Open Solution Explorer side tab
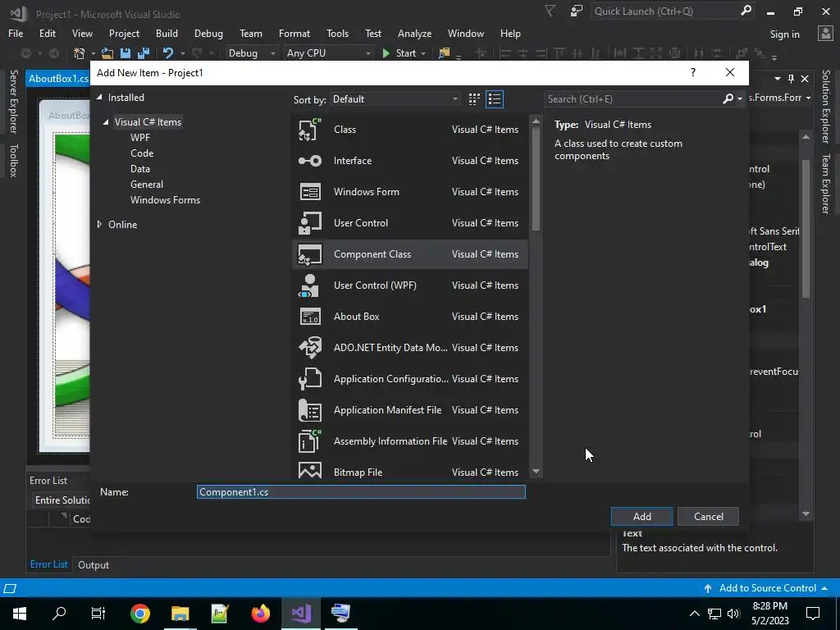This screenshot has height=630, width=840. point(825,106)
